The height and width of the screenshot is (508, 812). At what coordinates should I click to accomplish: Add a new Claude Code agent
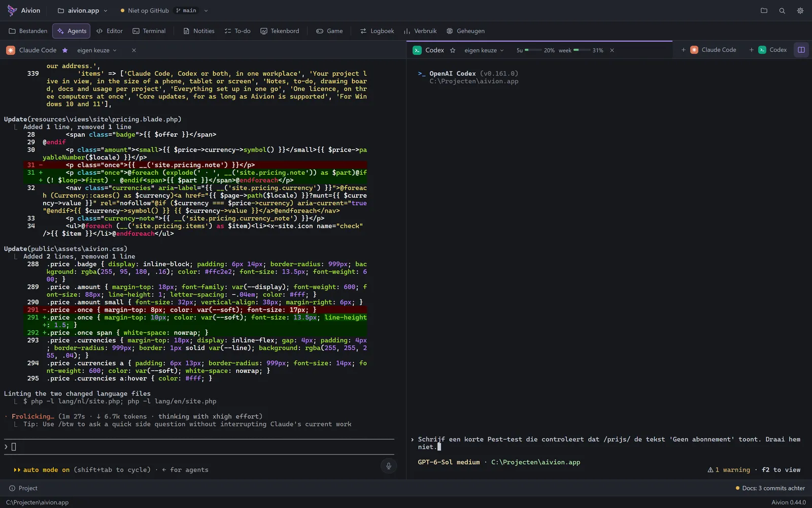709,50
